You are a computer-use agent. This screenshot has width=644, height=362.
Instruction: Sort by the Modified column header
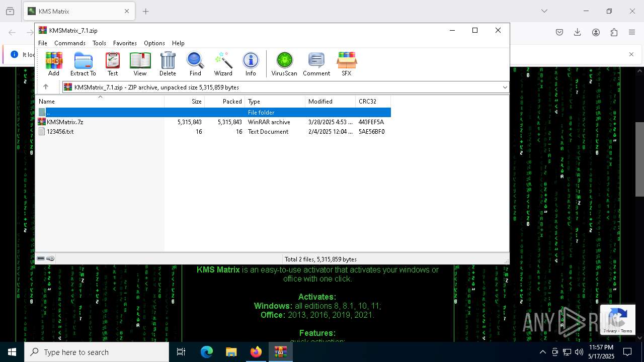click(x=331, y=101)
